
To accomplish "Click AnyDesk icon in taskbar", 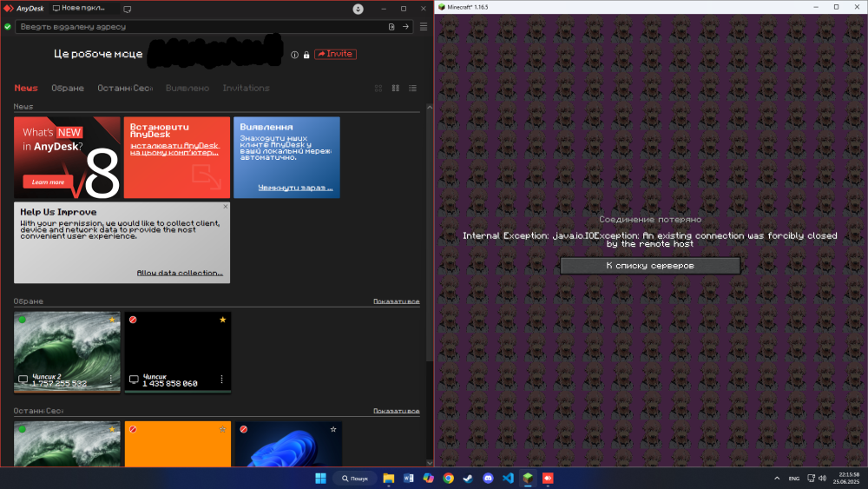I will 548,478.
